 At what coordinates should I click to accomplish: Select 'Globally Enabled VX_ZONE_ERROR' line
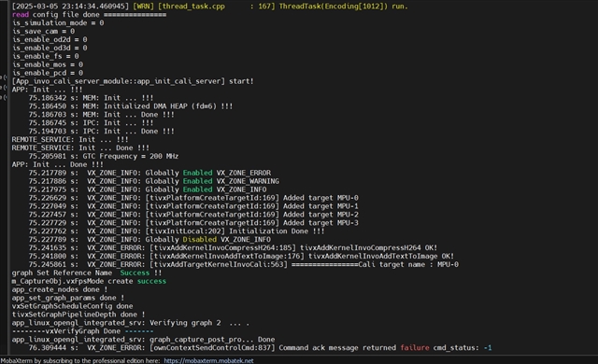tap(149, 173)
